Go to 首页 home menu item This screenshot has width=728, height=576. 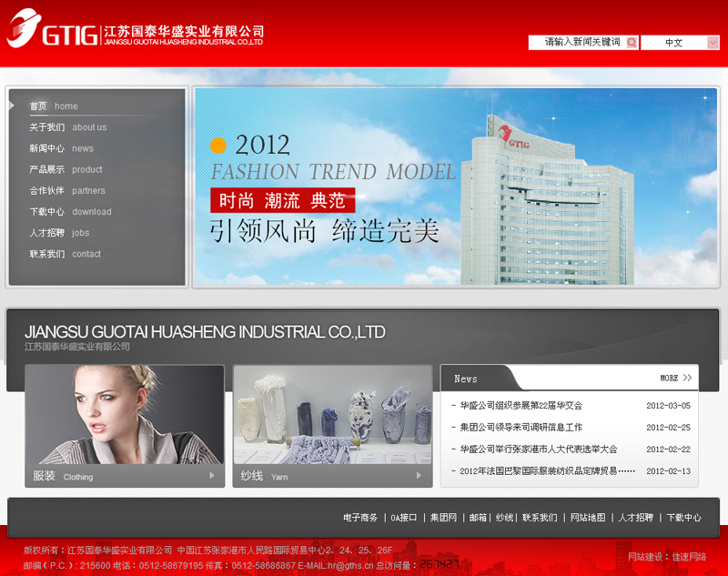pyautogui.click(x=54, y=106)
